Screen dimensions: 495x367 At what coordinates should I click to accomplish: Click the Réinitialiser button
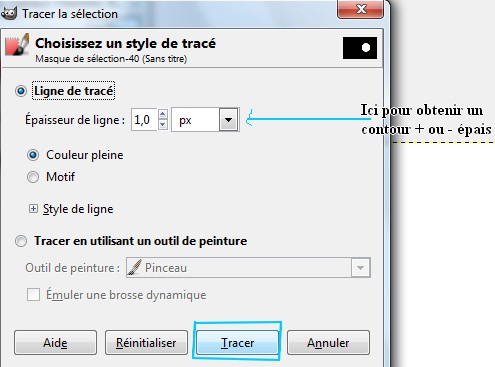point(146,343)
